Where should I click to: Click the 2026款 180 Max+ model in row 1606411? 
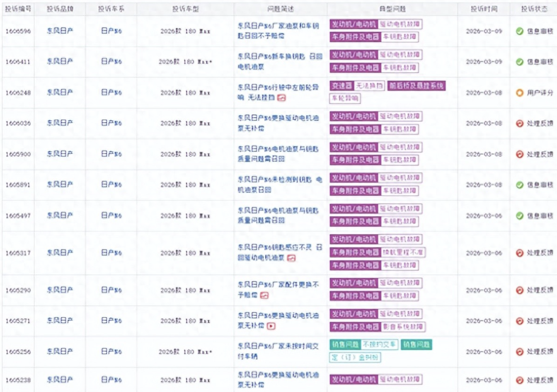click(x=185, y=62)
